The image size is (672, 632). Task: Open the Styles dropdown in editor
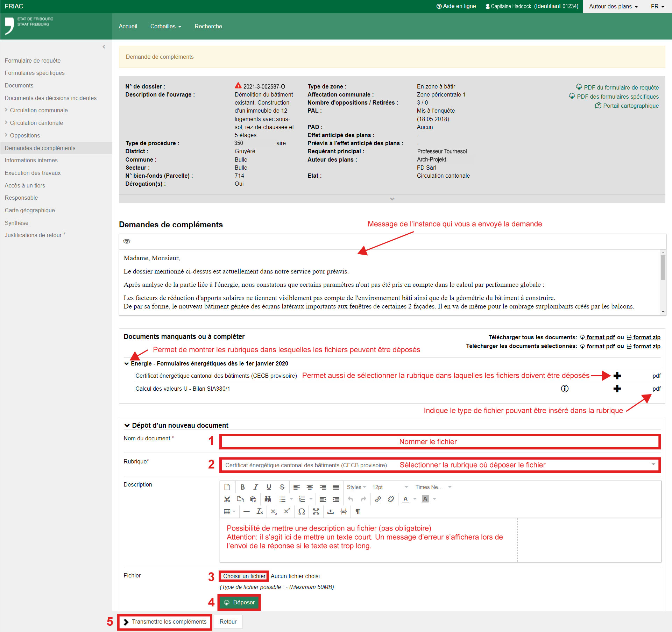356,487
